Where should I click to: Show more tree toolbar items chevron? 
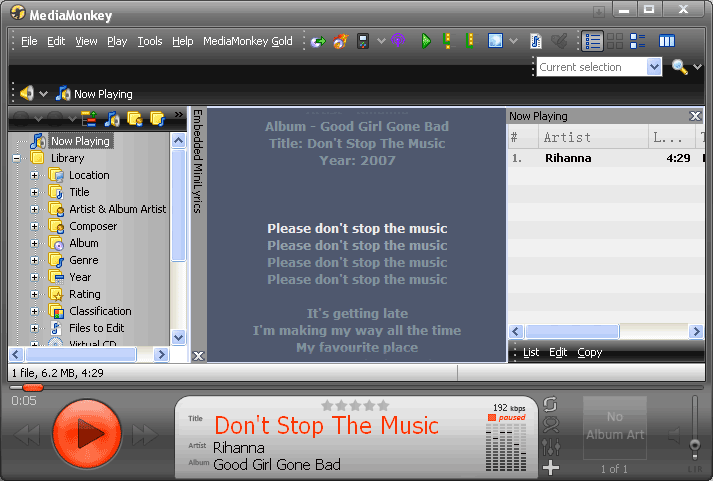click(x=179, y=115)
